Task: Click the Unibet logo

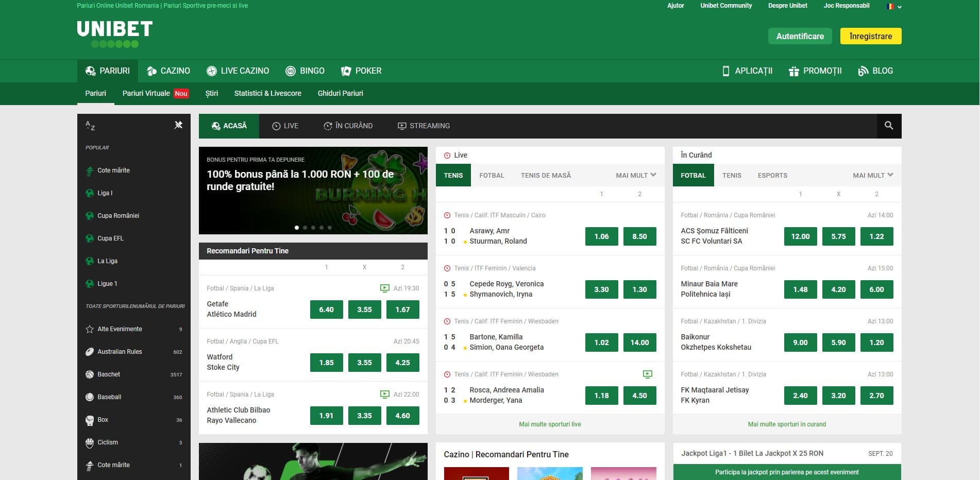Action: click(114, 33)
